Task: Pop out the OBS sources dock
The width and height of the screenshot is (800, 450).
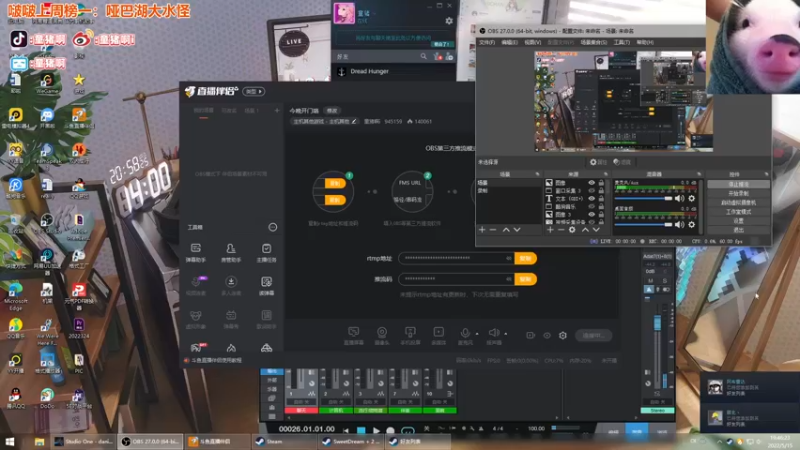Action: 606,174
